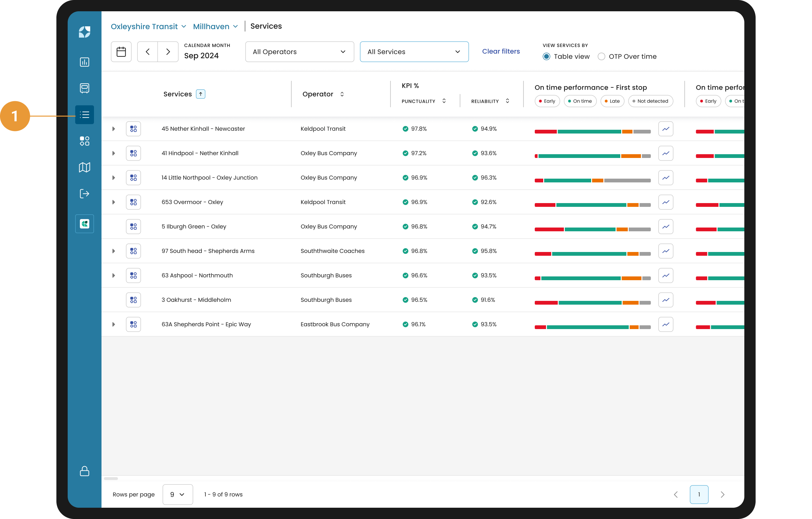Click stops icon for 653 Overmoor - Oxley
812x519 pixels.
133,202
